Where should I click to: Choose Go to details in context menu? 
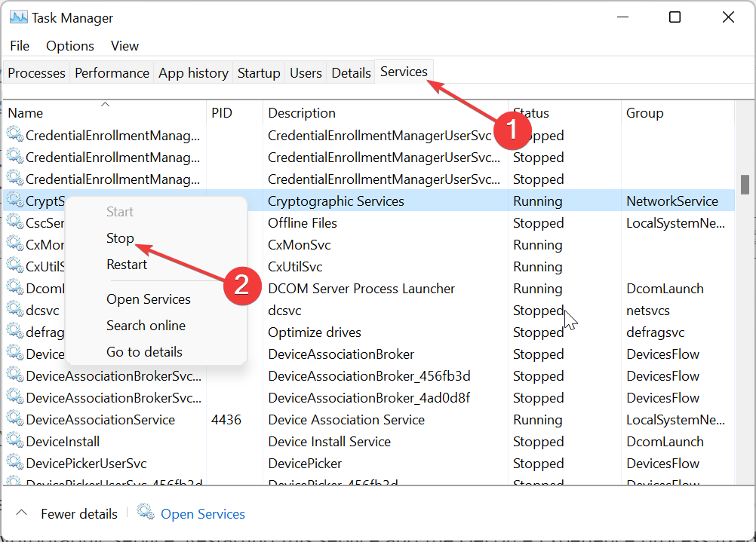pyautogui.click(x=144, y=352)
